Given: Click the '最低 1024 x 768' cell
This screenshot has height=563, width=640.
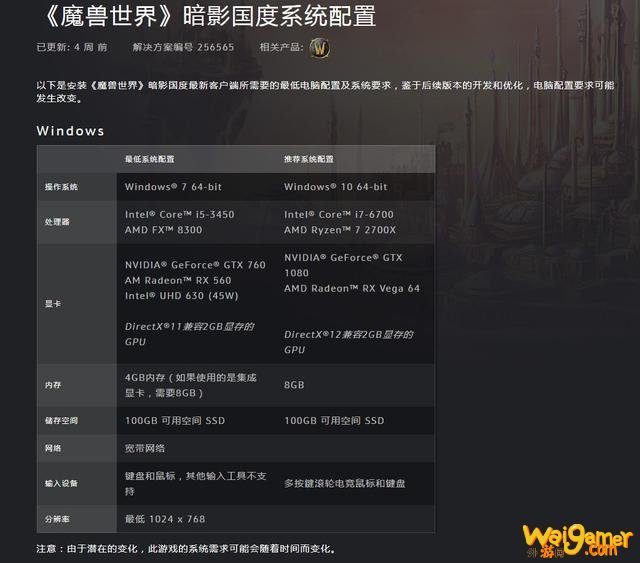Looking at the screenshot, I should (165, 519).
